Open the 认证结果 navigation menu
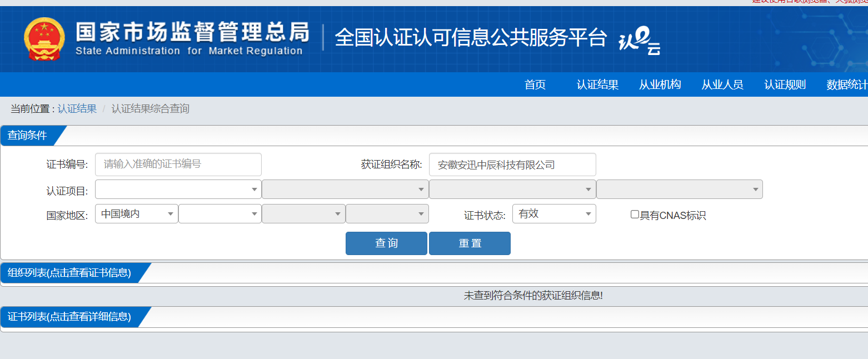Image resolution: width=868 pixels, height=359 pixels. (598, 84)
